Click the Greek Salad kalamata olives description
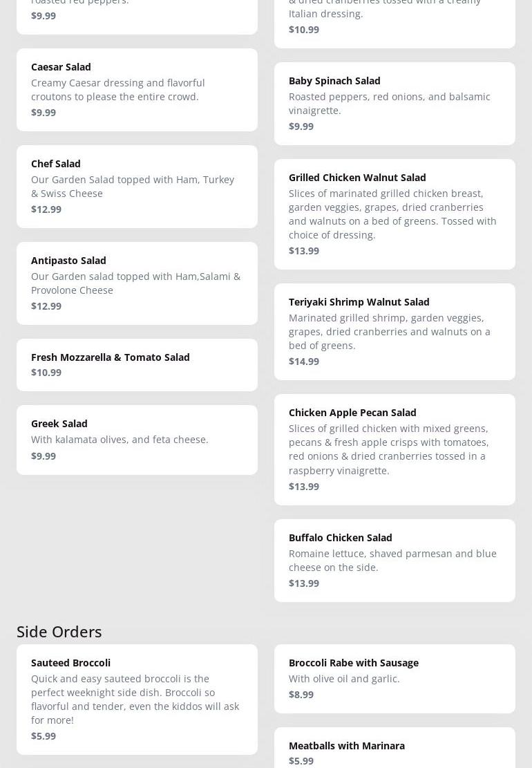This screenshot has height=768, width=532. [120, 440]
